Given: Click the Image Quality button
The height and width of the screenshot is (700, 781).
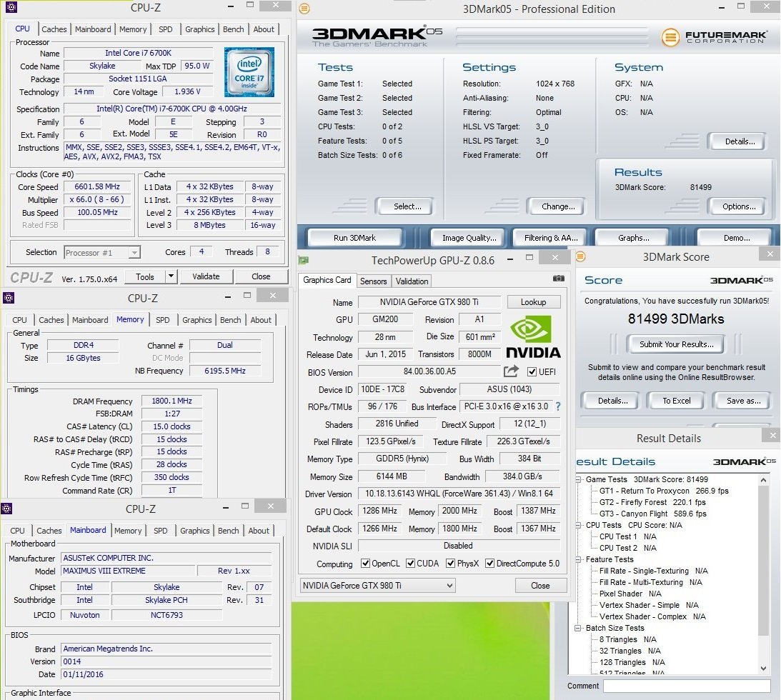Looking at the screenshot, I should [x=469, y=237].
